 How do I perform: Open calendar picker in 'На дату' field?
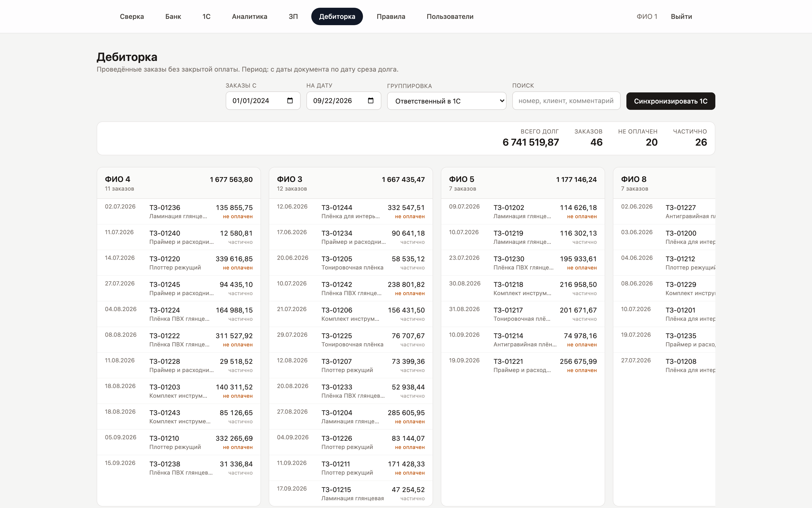(x=370, y=100)
